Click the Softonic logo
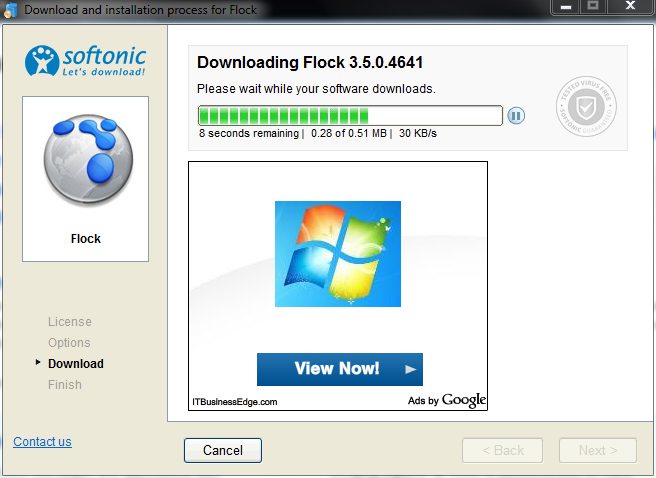The image size is (656, 478). pyautogui.click(x=85, y=61)
